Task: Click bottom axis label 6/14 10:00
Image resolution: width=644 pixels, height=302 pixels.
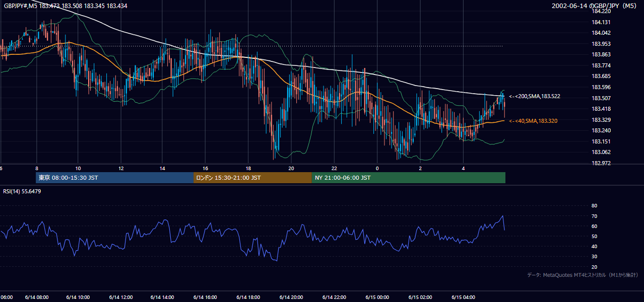Action: (78, 297)
